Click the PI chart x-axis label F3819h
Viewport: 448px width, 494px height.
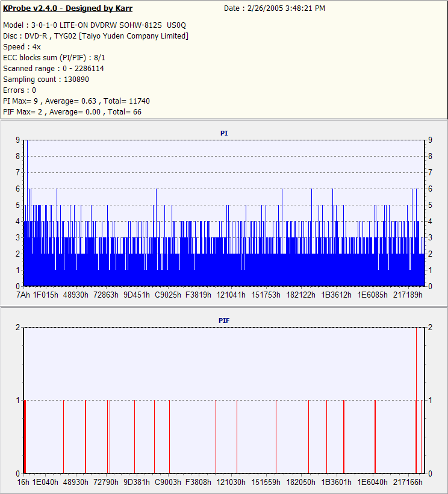point(198,295)
